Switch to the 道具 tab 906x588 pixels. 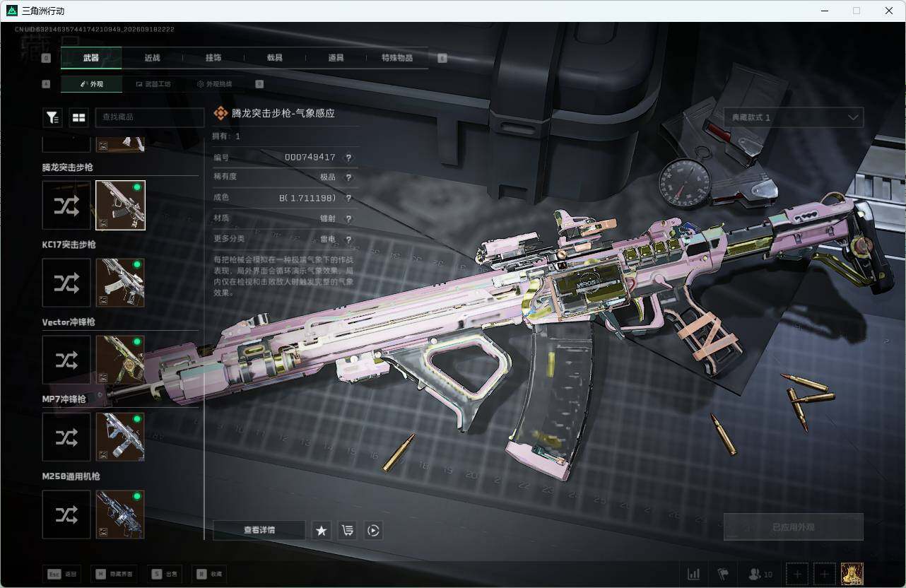tap(336, 58)
